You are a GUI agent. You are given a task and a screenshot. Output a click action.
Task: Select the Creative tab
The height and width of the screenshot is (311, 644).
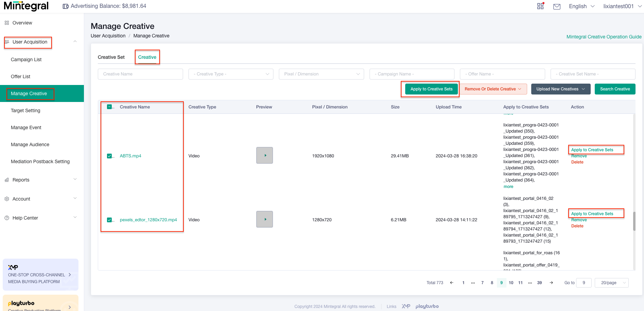click(147, 57)
